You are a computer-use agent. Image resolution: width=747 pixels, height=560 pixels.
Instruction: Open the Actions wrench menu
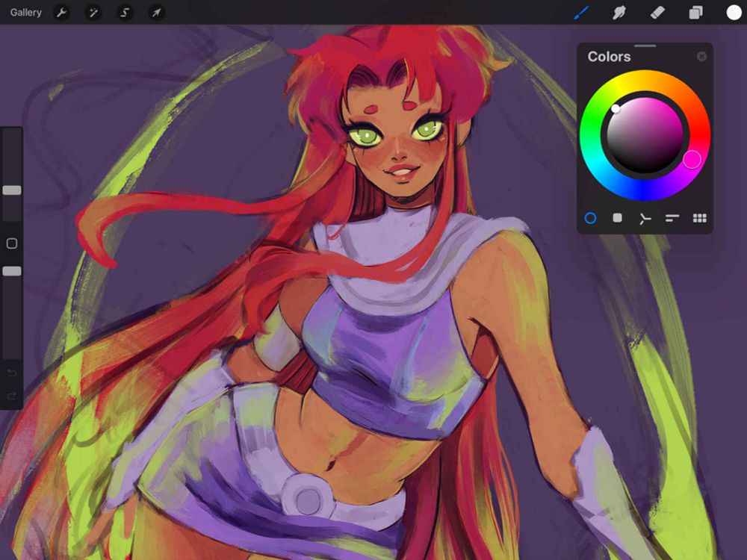click(61, 13)
